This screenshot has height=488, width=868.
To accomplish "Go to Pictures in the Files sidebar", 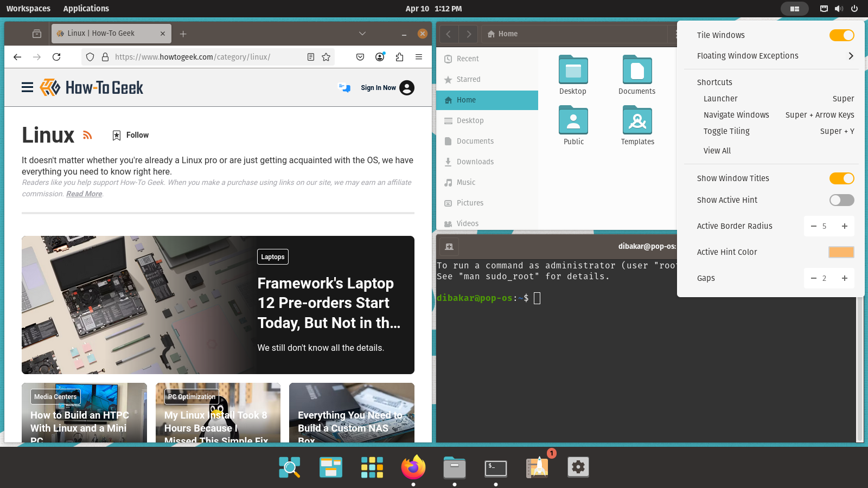I will coord(487,203).
